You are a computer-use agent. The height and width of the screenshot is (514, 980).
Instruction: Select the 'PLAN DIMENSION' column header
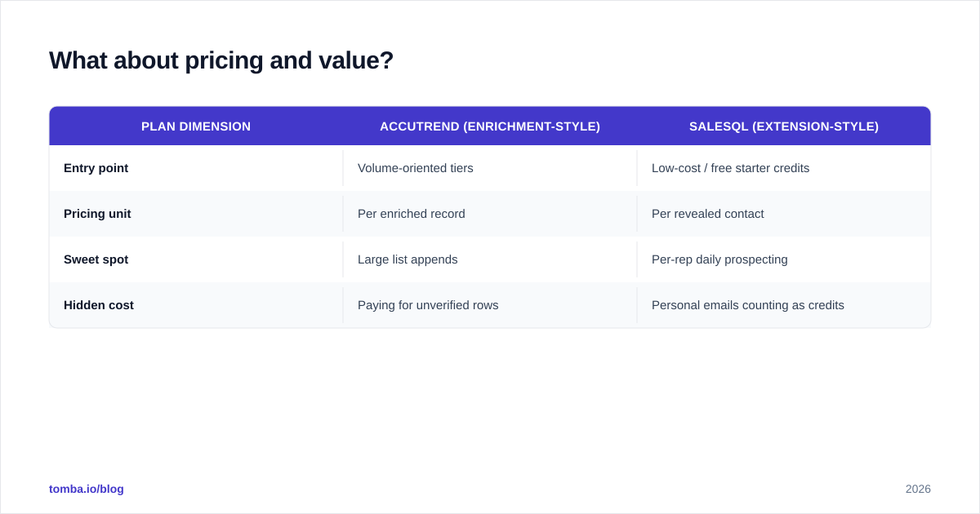pyautogui.click(x=196, y=126)
